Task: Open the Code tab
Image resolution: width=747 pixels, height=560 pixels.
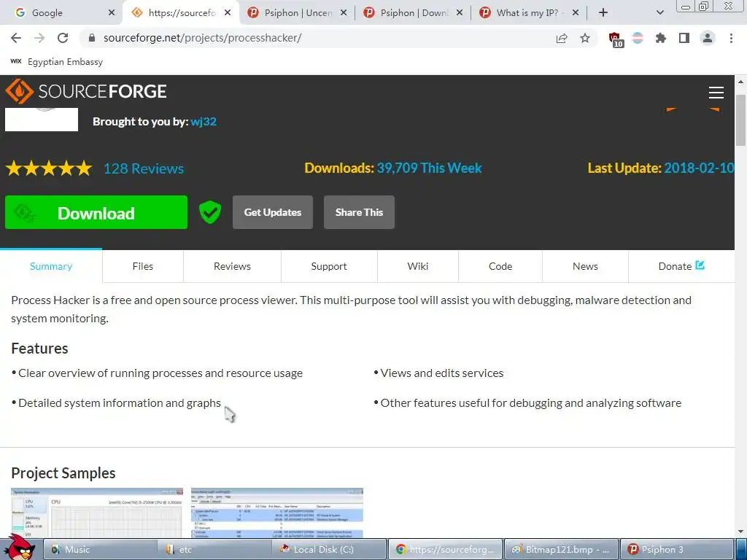Action: click(500, 266)
